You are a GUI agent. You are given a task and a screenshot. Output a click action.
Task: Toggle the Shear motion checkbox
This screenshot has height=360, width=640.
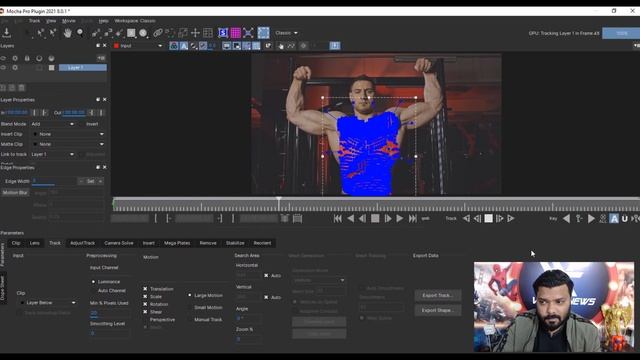[x=145, y=312]
